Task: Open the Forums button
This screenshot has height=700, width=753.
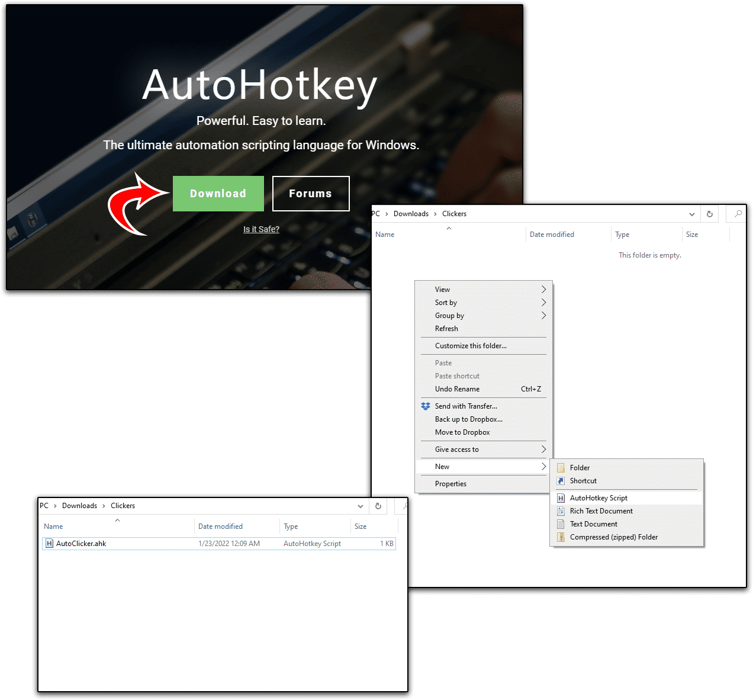Action: (x=311, y=194)
